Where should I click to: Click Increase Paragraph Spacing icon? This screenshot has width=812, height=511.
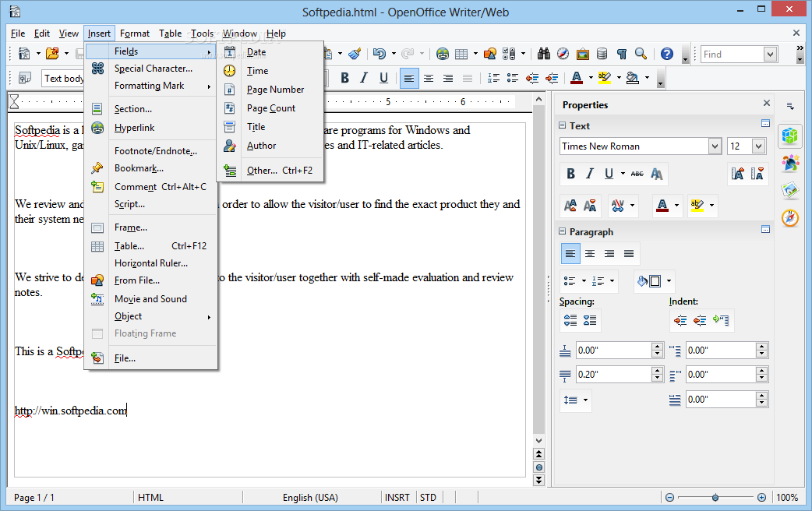point(570,320)
